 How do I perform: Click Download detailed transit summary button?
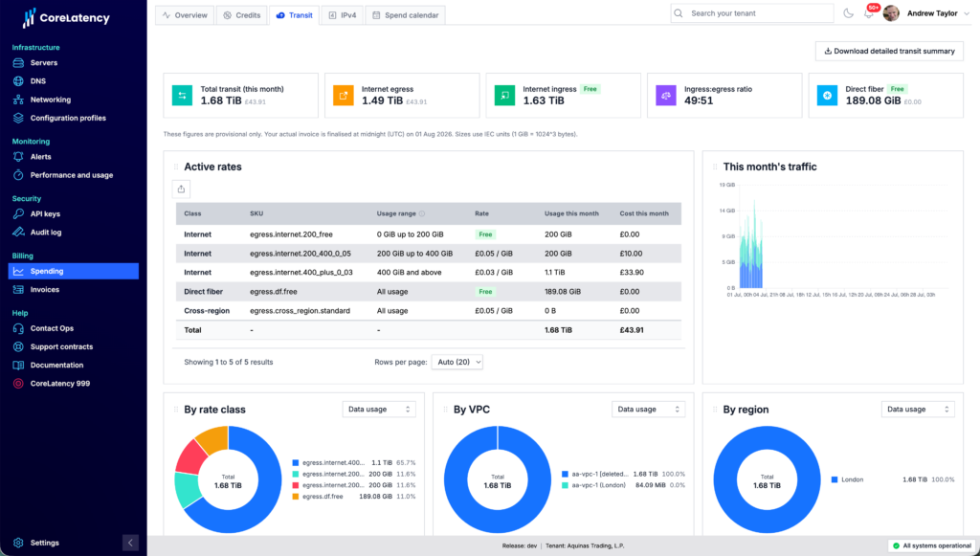coord(889,52)
